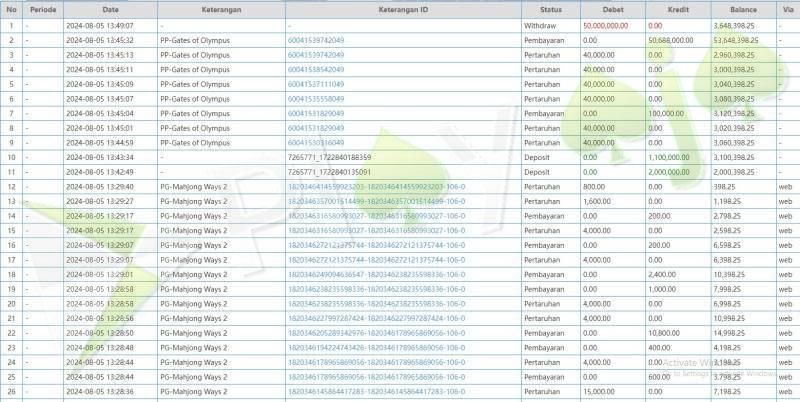This screenshot has width=800, height=402.
Task: Open the Keterangan ID link in row 2
Action: (315, 40)
